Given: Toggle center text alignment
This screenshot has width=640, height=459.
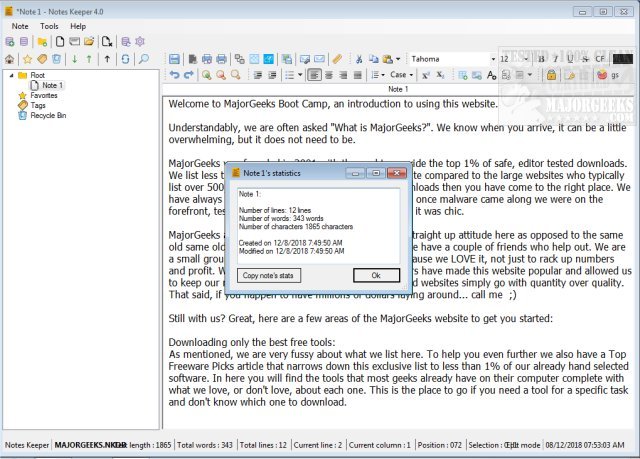Looking at the screenshot, I should 329,75.
